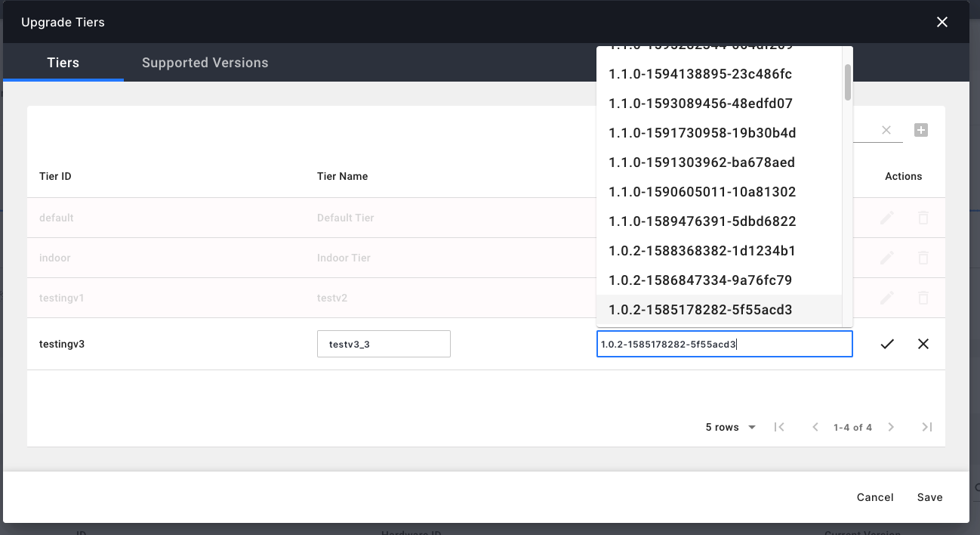Delete the testingv1 tier row
Viewport: 980px width, 535px height.
[x=923, y=298]
